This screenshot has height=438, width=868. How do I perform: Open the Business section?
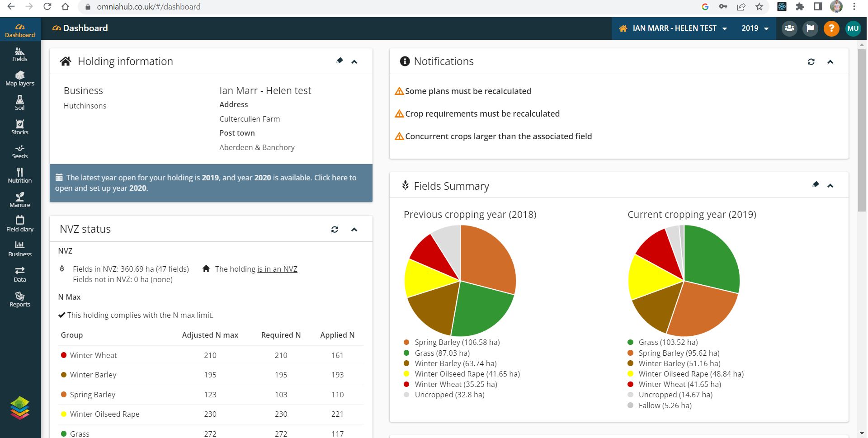(20, 250)
